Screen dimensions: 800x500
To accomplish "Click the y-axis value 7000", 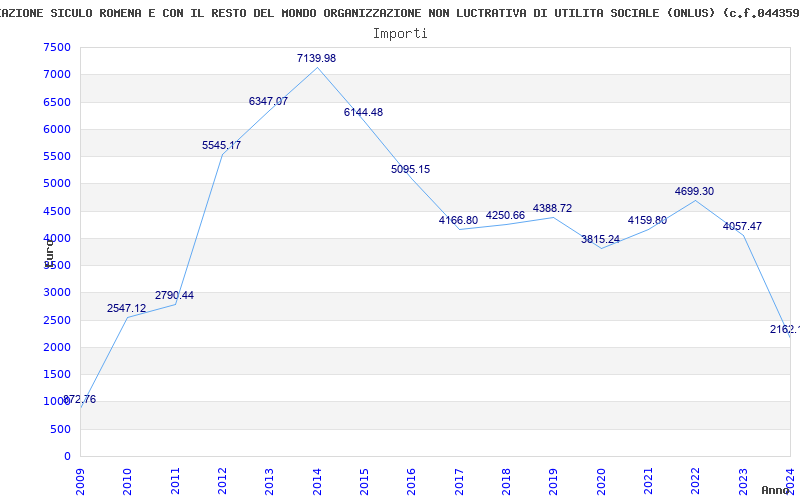I will pos(58,74).
